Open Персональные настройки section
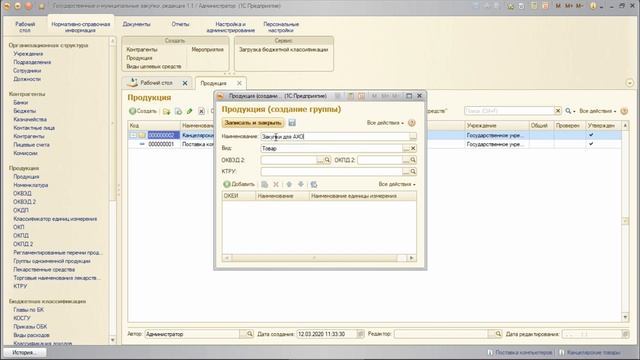The width and height of the screenshot is (640, 360). [281, 27]
